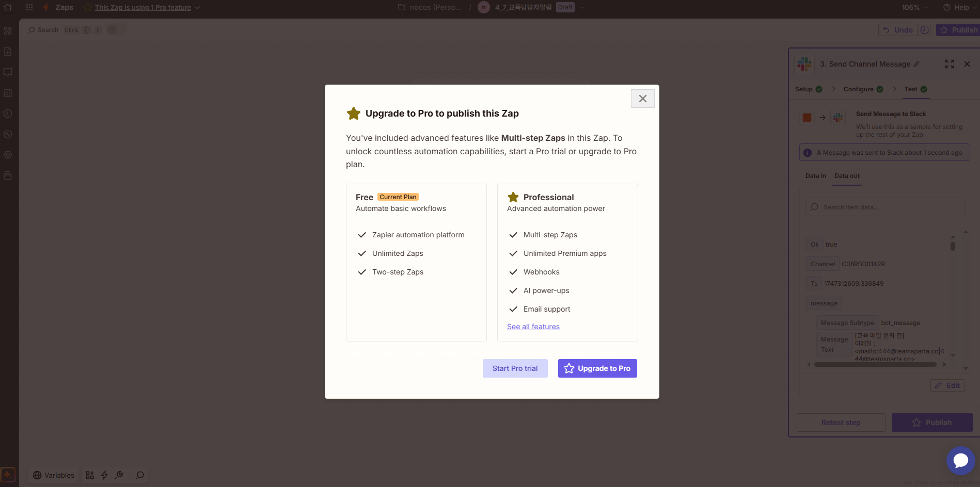Click the horizontal scrollbar in data output
980x487 pixels.
click(875, 364)
